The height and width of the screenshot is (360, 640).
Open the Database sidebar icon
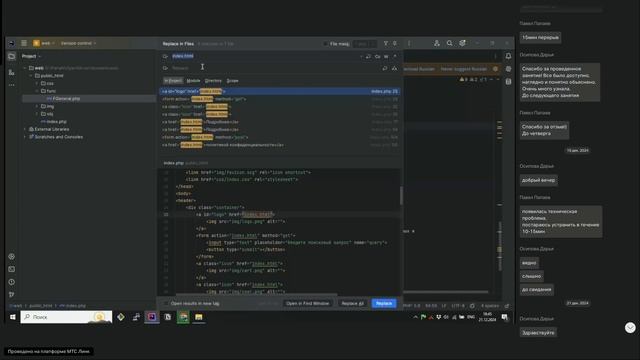pos(508,82)
